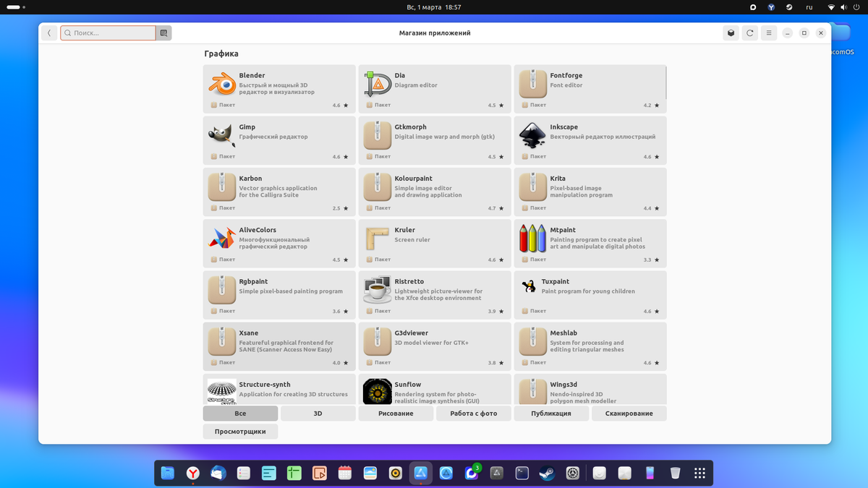Screen dimensions: 868x488
Task: Select the 'Все' category filter
Action: click(x=240, y=414)
